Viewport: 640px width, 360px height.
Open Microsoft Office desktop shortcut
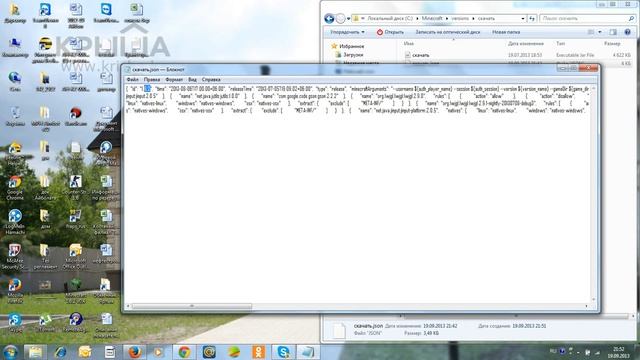coord(76,257)
